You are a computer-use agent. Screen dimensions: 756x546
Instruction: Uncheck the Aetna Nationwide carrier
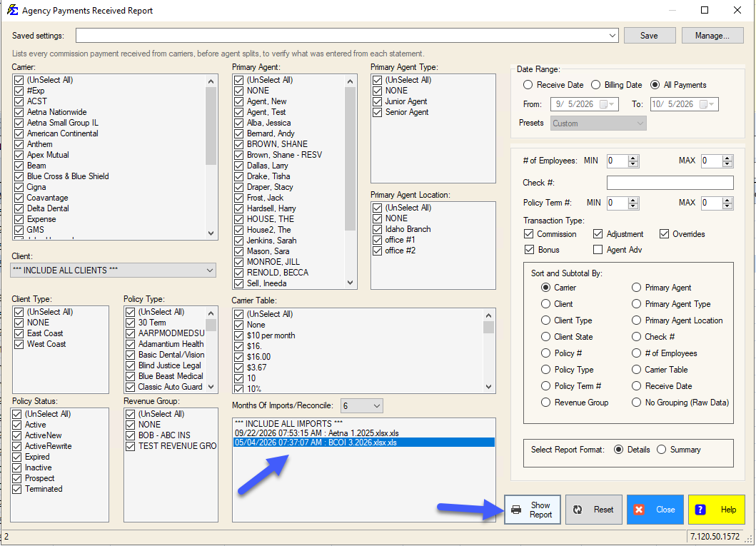(x=19, y=112)
